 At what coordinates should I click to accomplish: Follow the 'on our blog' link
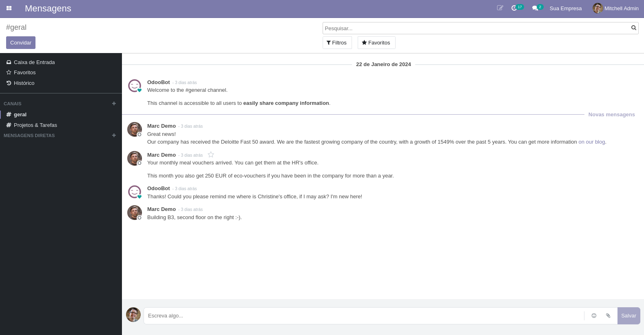click(x=591, y=142)
